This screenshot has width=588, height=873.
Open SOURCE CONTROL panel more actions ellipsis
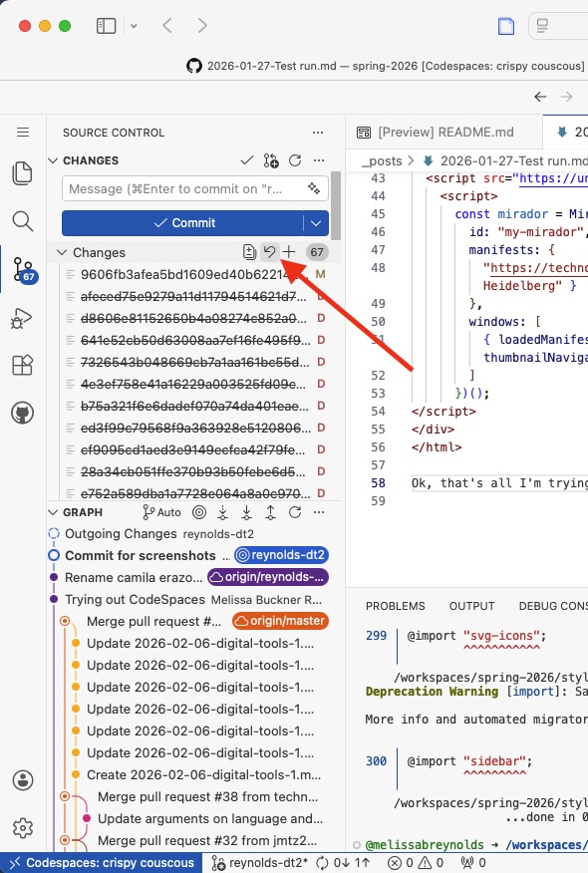318,133
